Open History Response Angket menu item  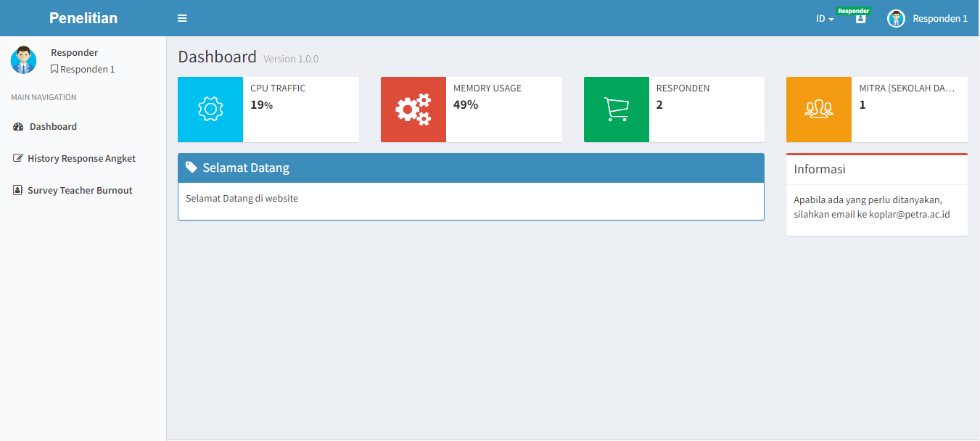(81, 159)
